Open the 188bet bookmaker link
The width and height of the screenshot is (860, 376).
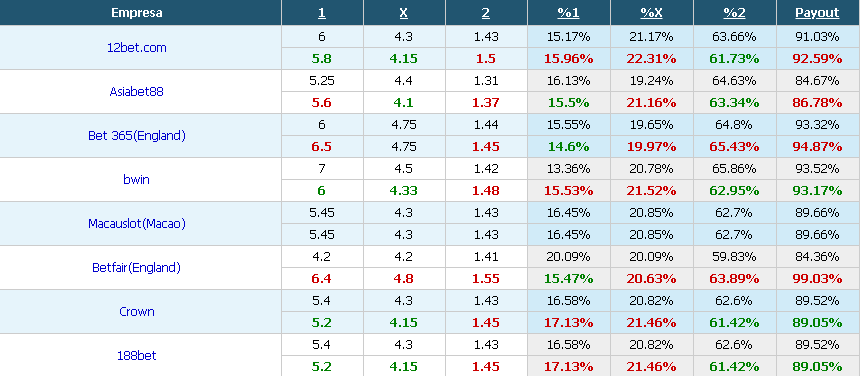click(137, 355)
